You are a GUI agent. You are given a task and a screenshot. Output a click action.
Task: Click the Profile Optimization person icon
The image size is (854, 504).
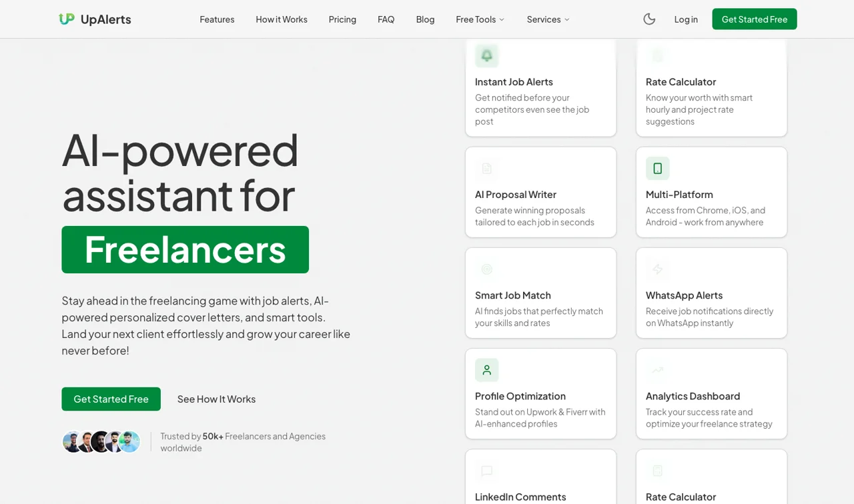tap(487, 370)
